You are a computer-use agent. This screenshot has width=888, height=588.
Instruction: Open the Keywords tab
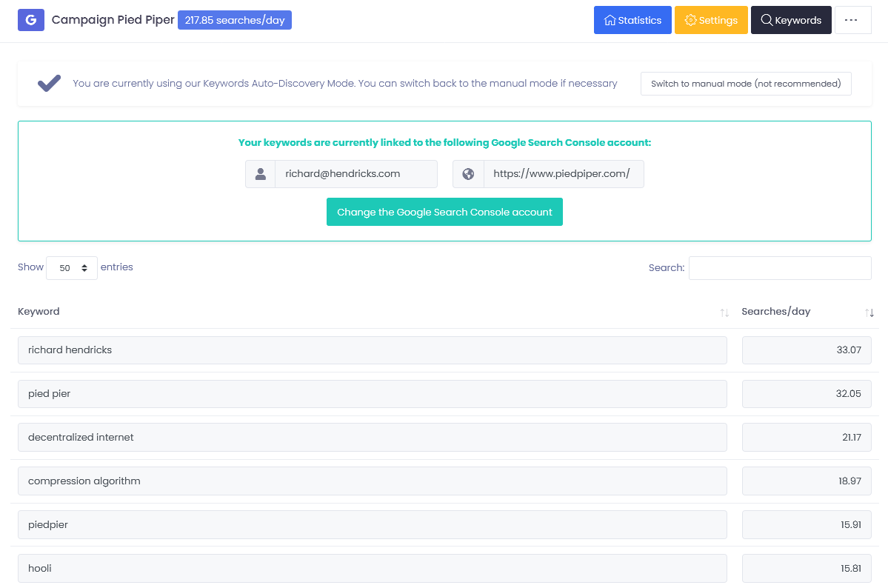pos(791,21)
